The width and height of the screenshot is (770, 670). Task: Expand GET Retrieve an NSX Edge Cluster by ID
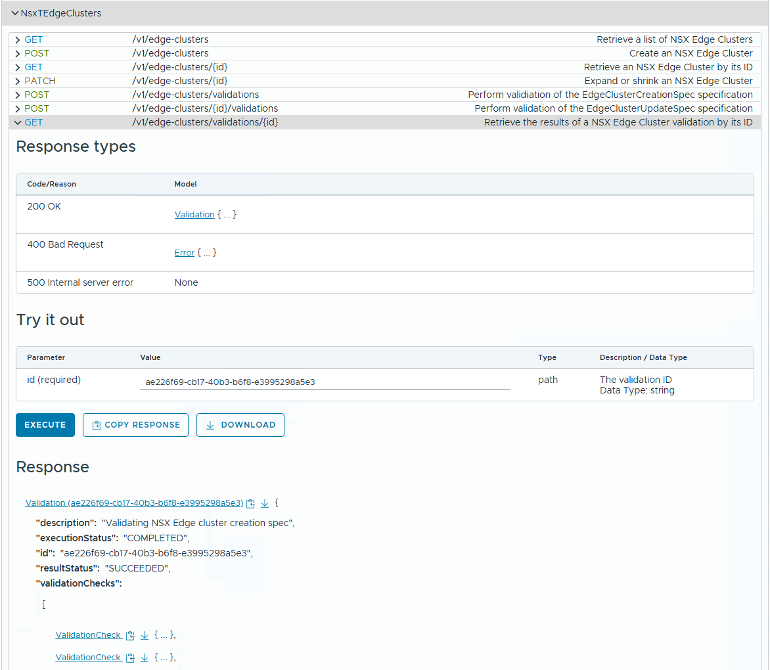(18, 67)
